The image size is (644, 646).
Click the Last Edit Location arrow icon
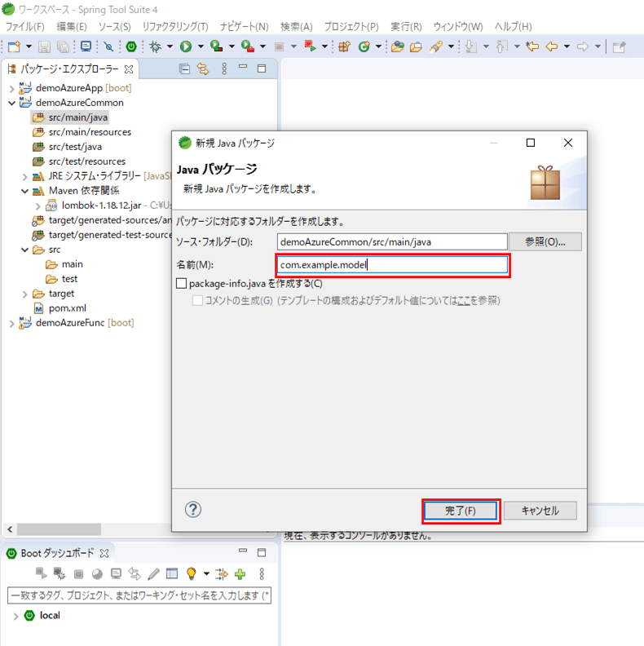tap(532, 46)
